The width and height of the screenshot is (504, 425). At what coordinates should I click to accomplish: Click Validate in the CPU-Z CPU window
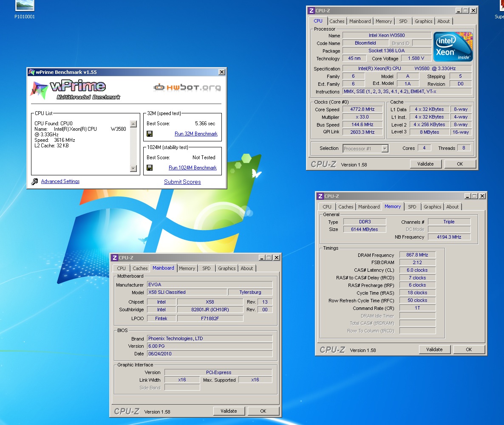[425, 164]
